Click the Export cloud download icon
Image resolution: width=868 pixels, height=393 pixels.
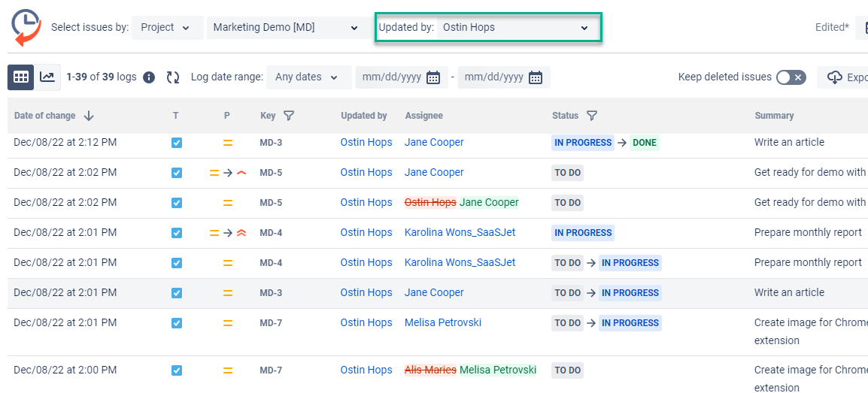point(835,77)
